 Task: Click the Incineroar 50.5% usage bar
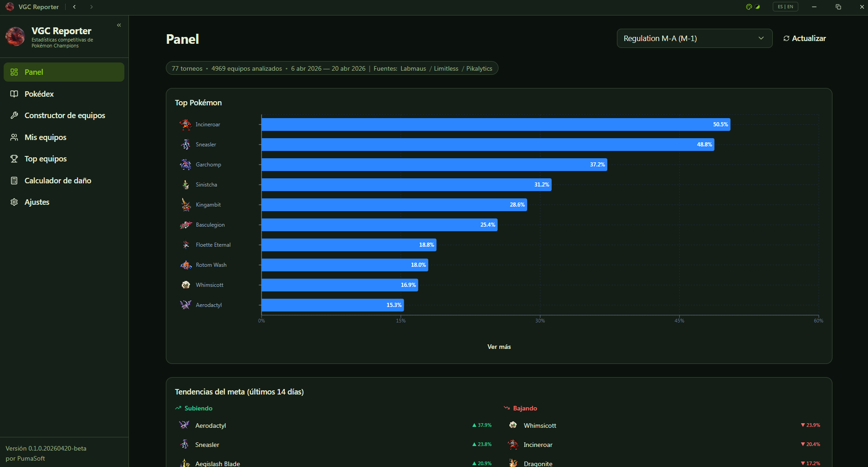point(496,125)
